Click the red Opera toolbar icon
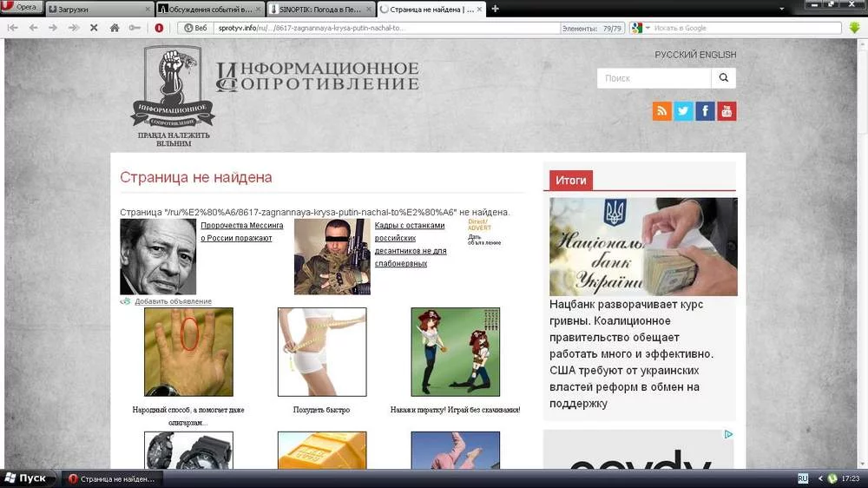 (x=159, y=28)
